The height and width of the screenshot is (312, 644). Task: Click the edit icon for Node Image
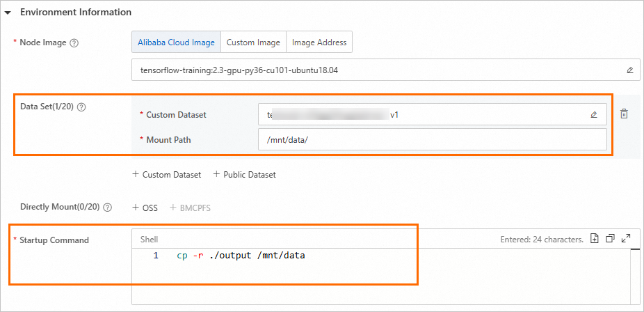(x=629, y=70)
